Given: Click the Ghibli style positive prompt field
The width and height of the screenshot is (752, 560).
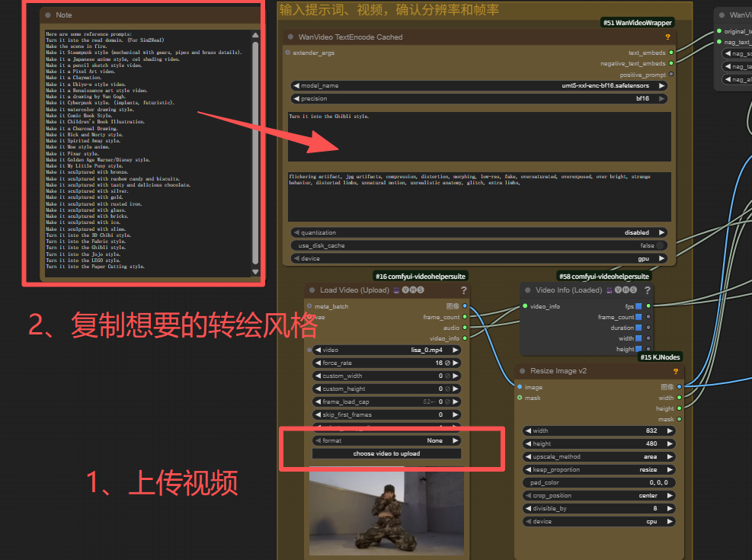Looking at the screenshot, I should 478,137.
